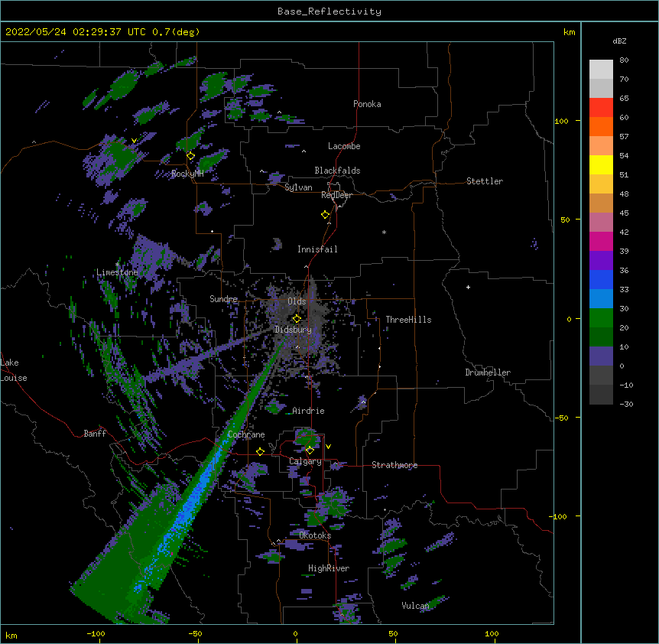Select the pink 42-45 dBZ legend swatch
The image size is (659, 644).
pyautogui.click(x=601, y=223)
